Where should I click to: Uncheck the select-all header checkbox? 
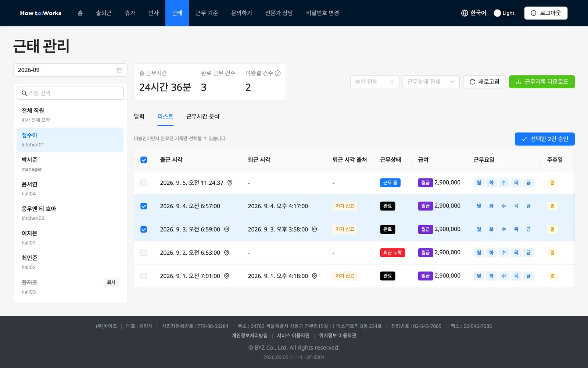(144, 160)
